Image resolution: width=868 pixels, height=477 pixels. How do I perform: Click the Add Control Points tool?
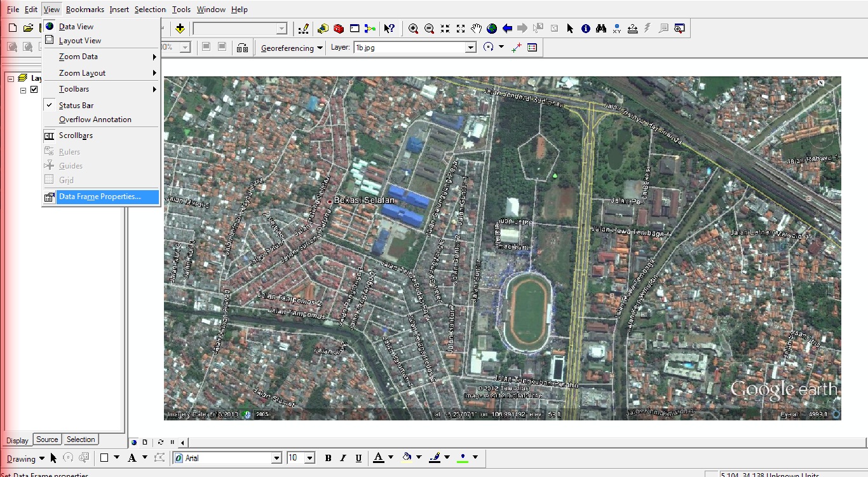515,47
